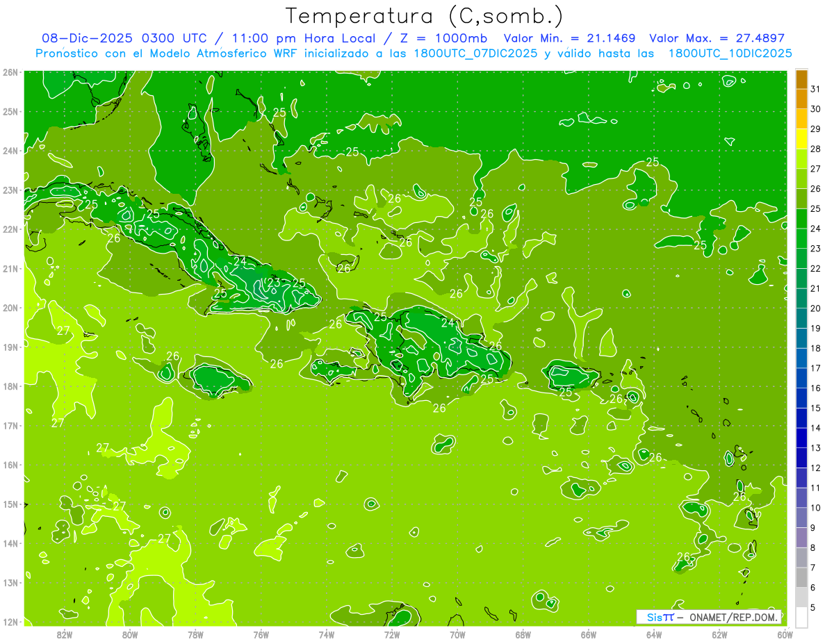Click the '62W' longitude axis label

click(x=719, y=634)
